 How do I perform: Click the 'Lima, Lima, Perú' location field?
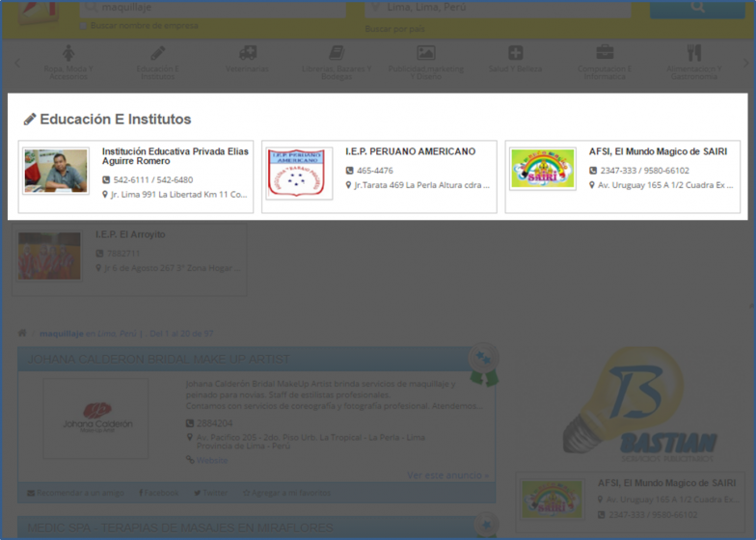pos(501,8)
